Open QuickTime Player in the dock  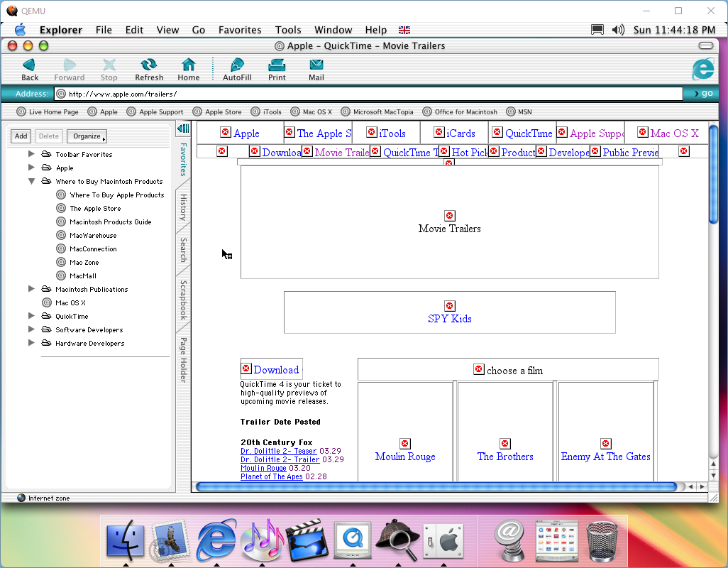pos(351,540)
